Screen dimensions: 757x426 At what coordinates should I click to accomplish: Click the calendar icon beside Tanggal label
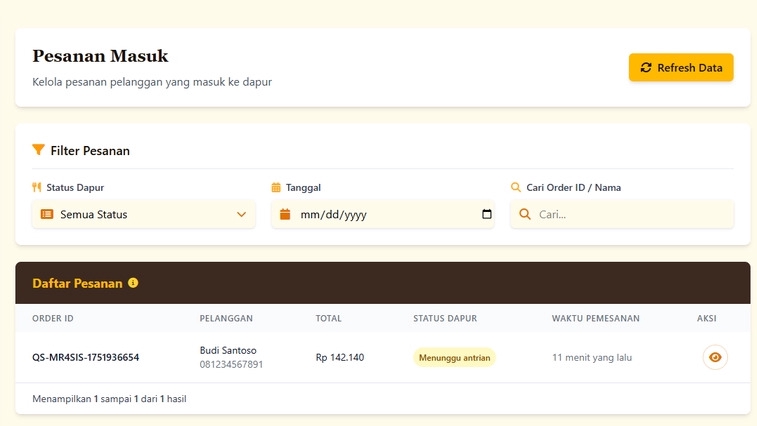click(x=276, y=187)
